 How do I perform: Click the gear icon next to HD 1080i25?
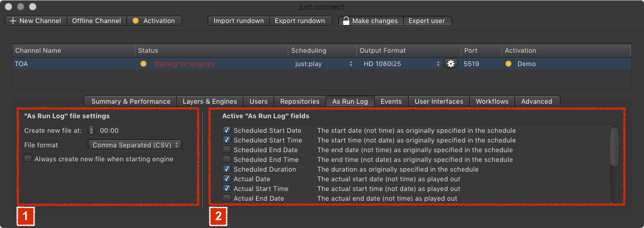coord(450,64)
